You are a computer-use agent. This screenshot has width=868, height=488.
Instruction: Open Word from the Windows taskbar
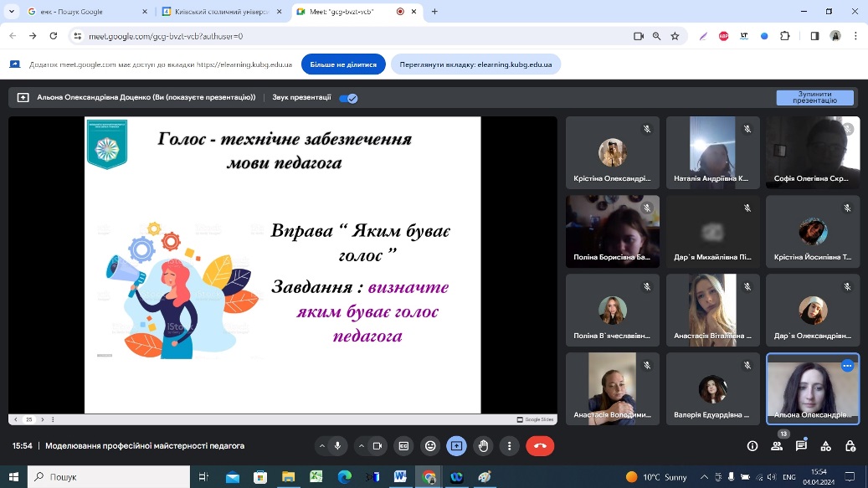[399, 476]
